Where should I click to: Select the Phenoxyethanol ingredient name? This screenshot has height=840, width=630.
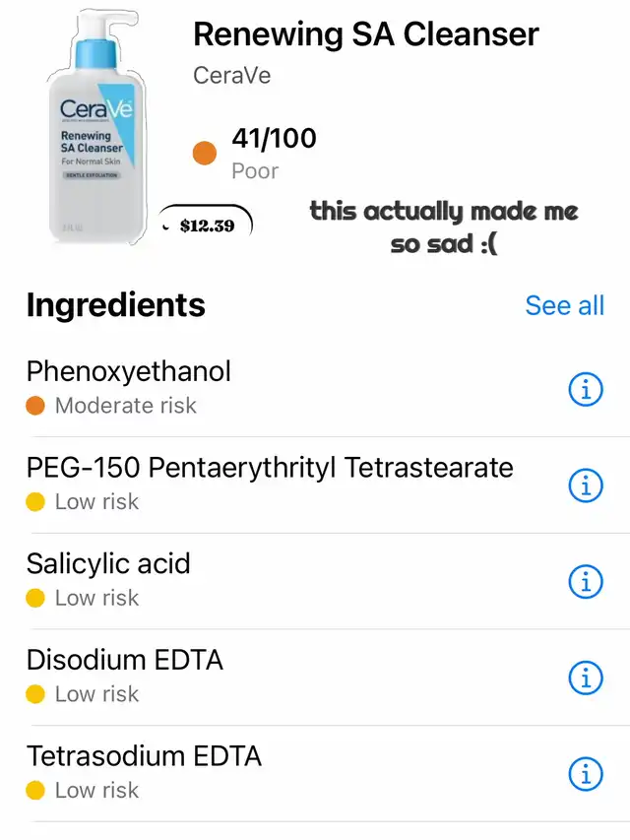[x=129, y=371]
